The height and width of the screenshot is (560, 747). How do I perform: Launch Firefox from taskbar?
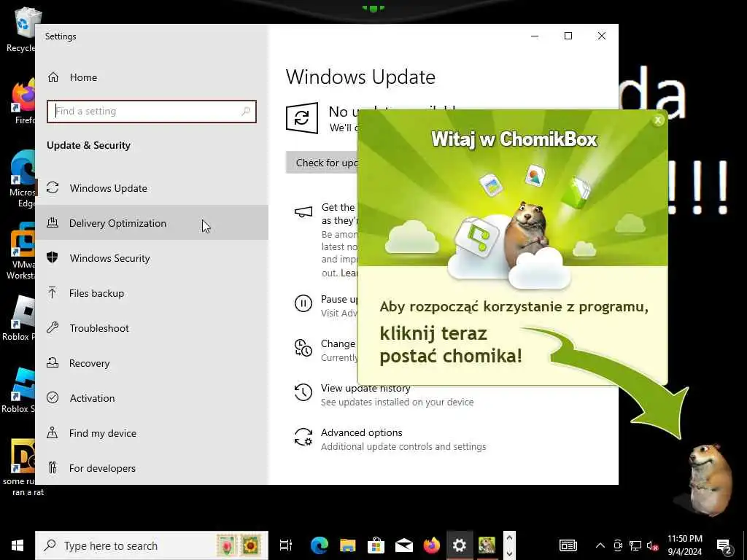click(432, 545)
